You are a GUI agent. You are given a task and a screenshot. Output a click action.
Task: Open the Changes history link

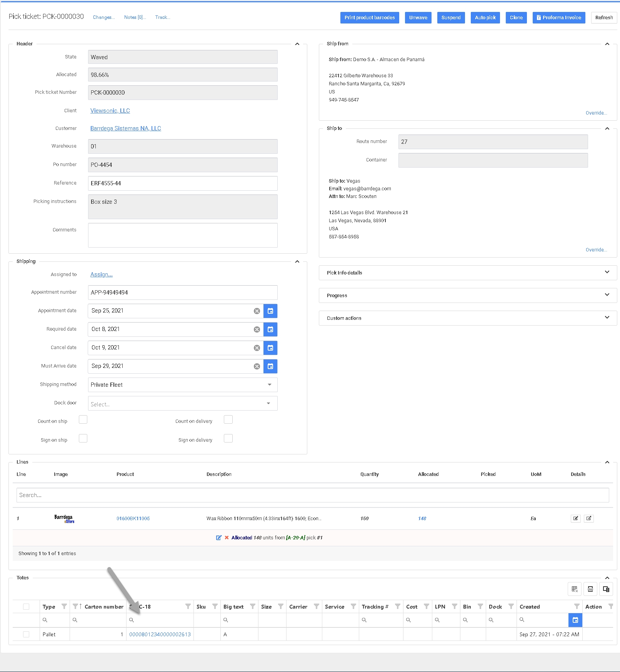click(x=104, y=17)
